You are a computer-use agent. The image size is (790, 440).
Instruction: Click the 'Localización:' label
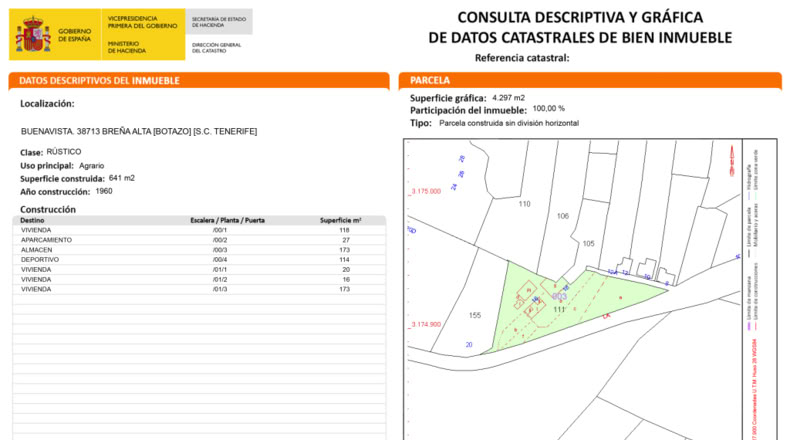tap(47, 104)
